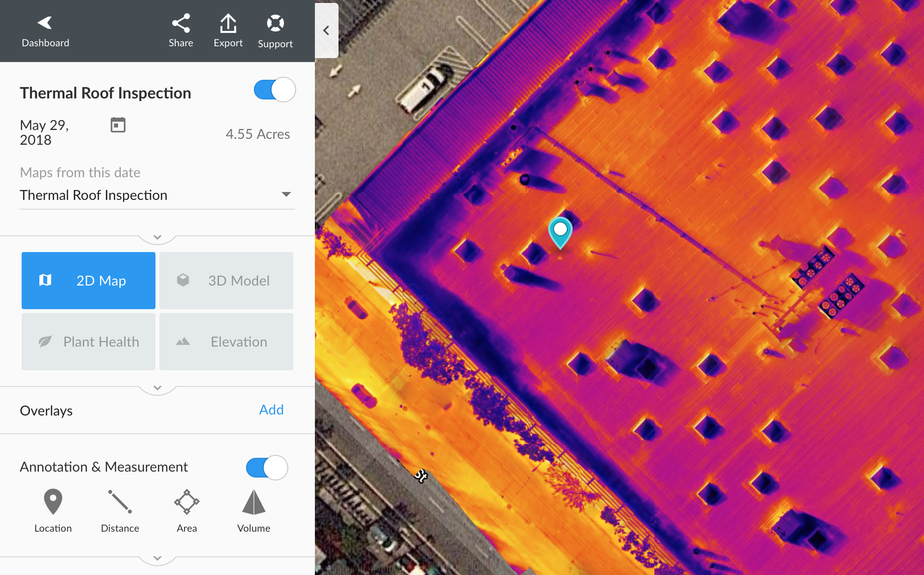
Task: Open the calendar date picker
Action: coord(118,125)
